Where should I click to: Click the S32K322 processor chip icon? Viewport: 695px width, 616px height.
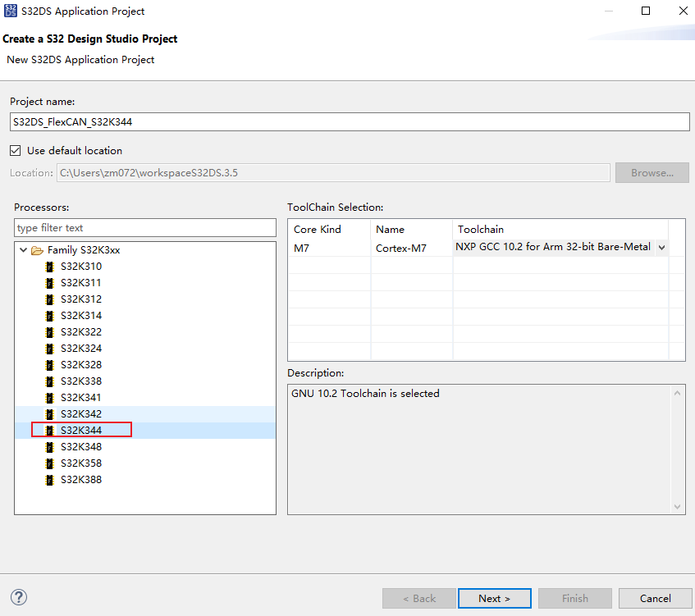49,332
